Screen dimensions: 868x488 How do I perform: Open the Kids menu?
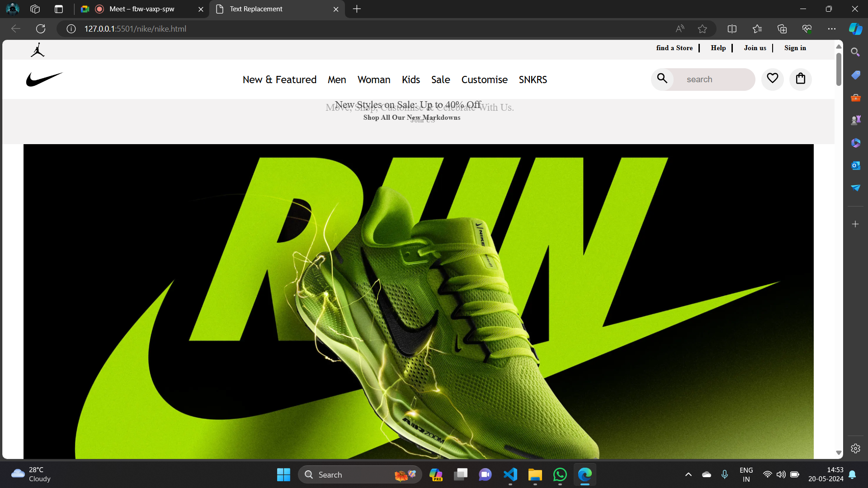pyautogui.click(x=411, y=80)
